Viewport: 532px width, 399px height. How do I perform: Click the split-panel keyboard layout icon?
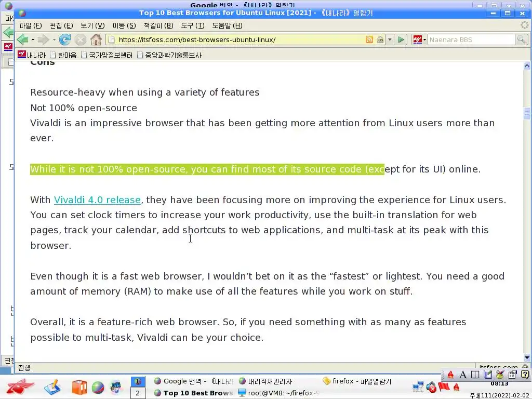point(475,375)
